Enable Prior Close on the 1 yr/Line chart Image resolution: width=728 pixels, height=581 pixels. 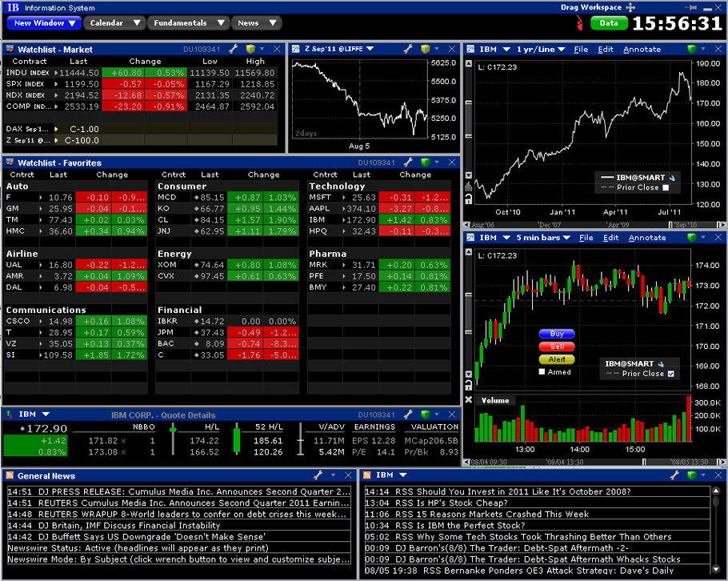tap(666, 187)
